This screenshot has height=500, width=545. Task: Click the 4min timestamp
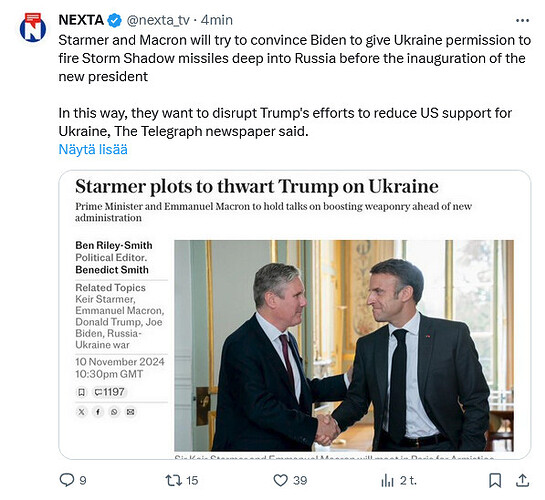217,20
